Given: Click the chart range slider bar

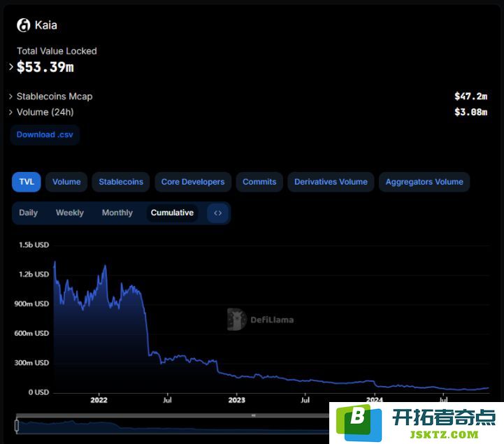Looking at the screenshot, I should 173,415.
